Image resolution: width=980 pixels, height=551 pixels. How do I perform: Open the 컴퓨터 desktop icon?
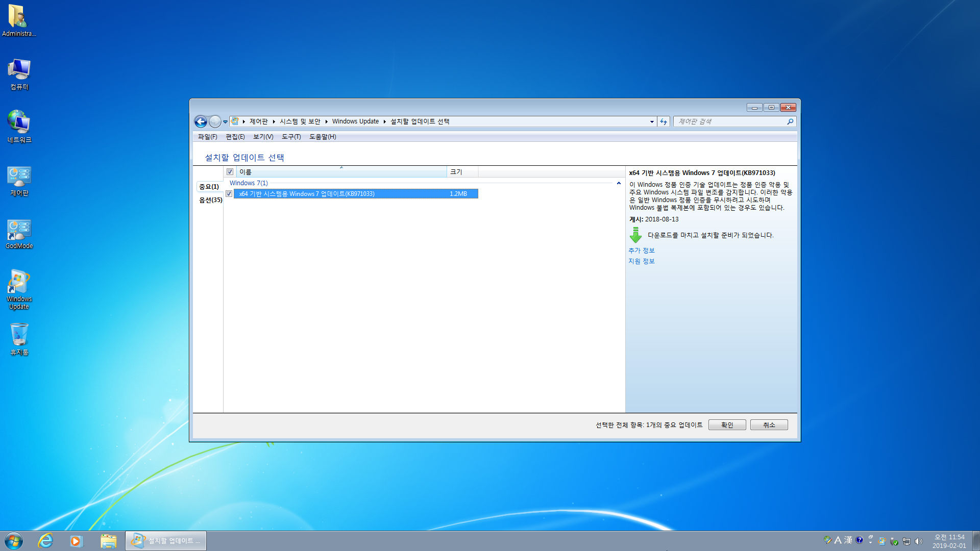tap(19, 74)
